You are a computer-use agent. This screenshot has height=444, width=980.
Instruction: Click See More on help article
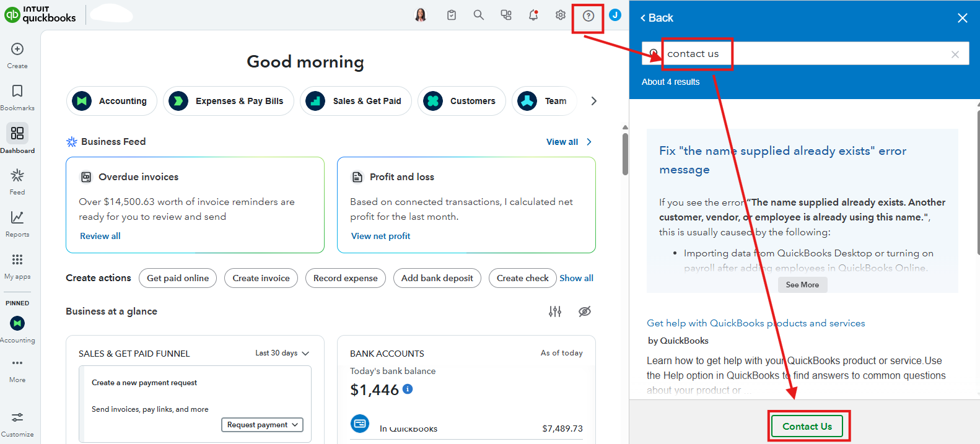tap(802, 285)
